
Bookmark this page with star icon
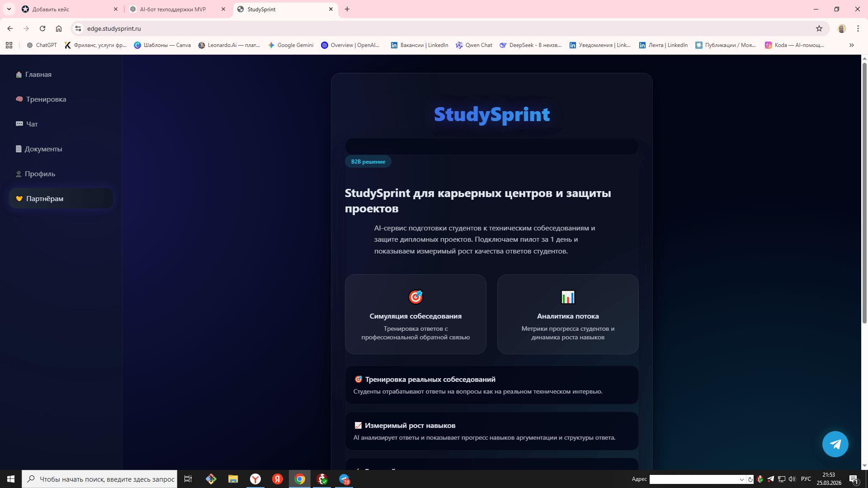point(819,28)
